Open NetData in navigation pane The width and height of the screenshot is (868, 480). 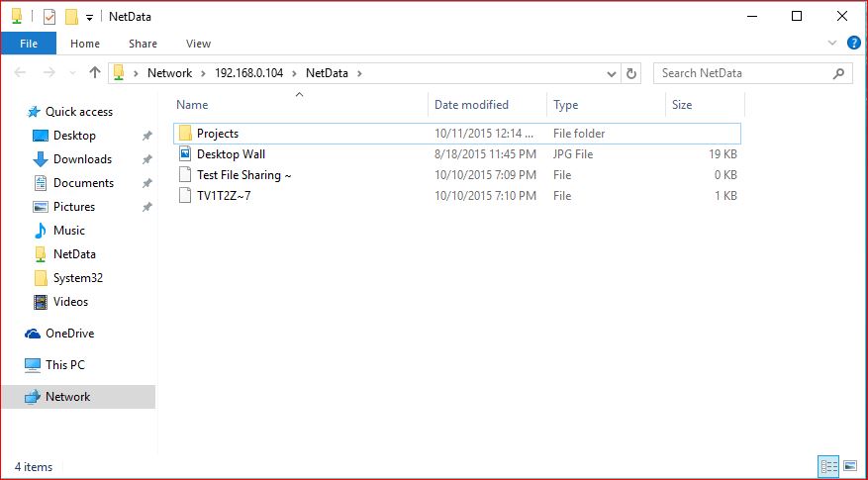74,254
